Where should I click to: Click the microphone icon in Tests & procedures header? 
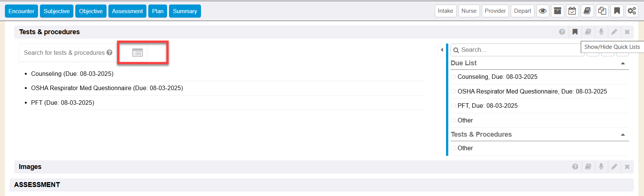[x=601, y=32]
